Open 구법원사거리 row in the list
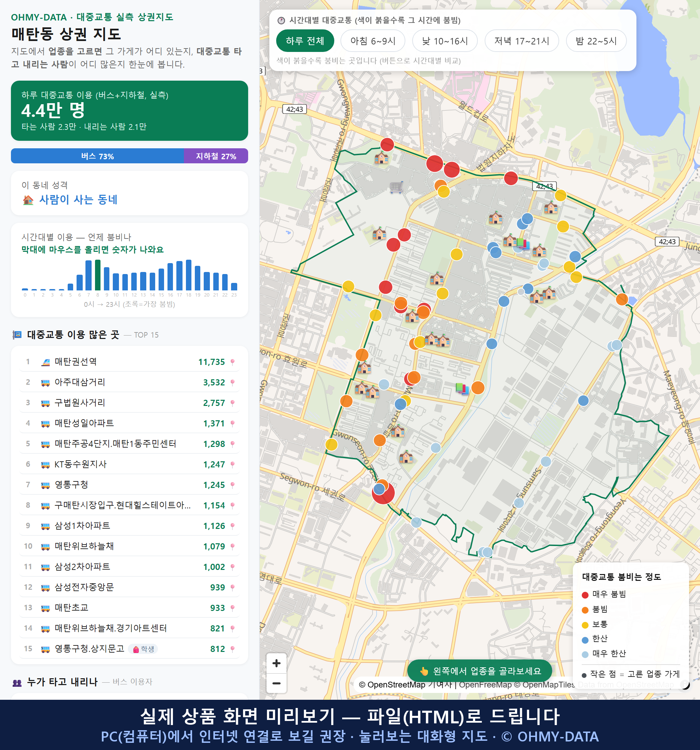Screen dimensions: 700x750 point(130,403)
